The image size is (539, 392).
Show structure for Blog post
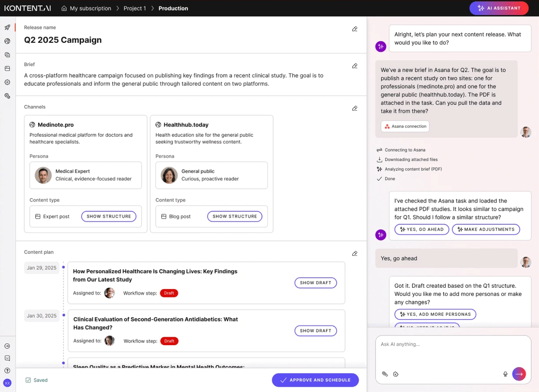(x=235, y=216)
